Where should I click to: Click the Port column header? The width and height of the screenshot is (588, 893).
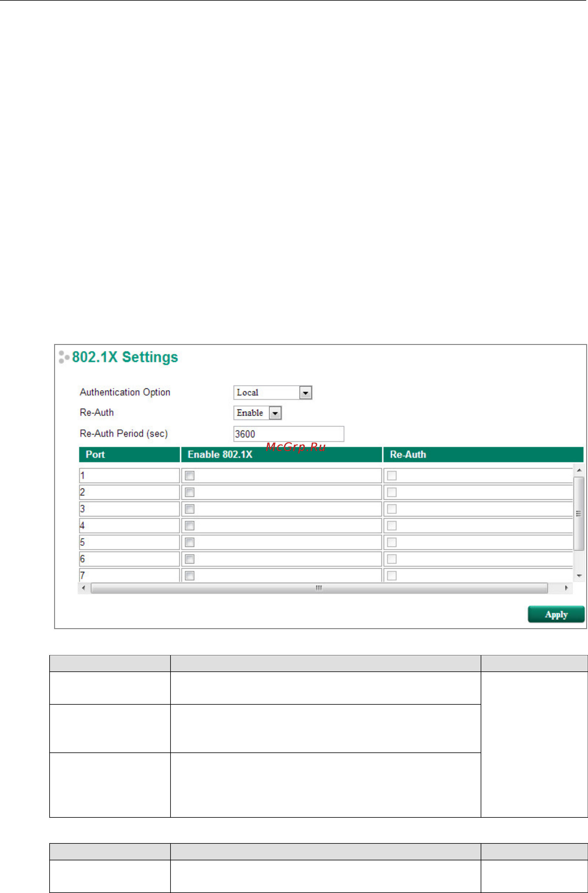click(129, 454)
